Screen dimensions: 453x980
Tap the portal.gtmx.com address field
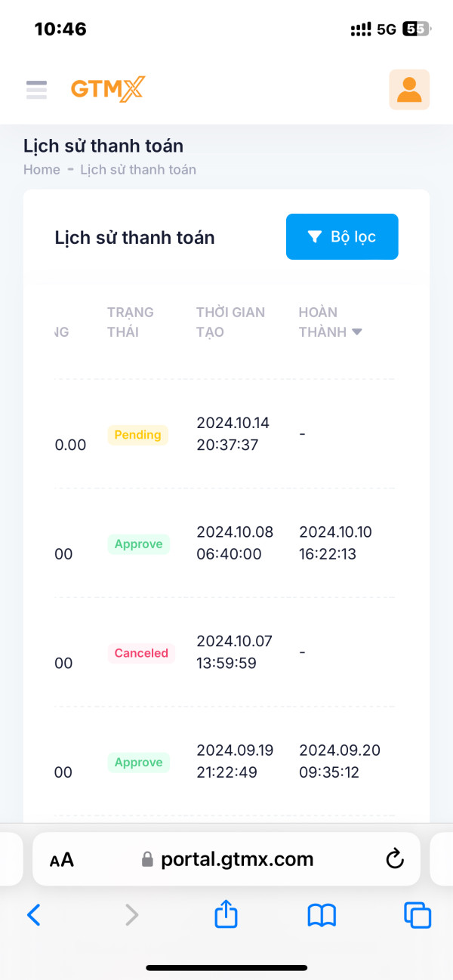[x=226, y=859]
